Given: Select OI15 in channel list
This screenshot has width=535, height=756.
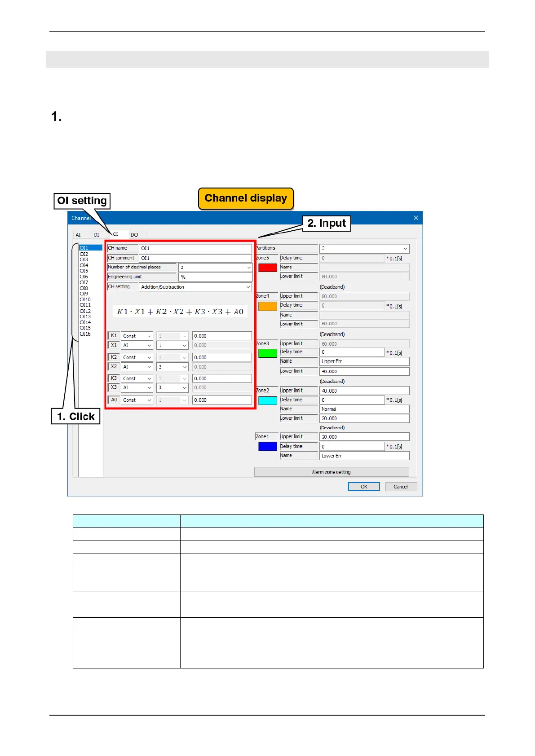Looking at the screenshot, I should 90,328.
